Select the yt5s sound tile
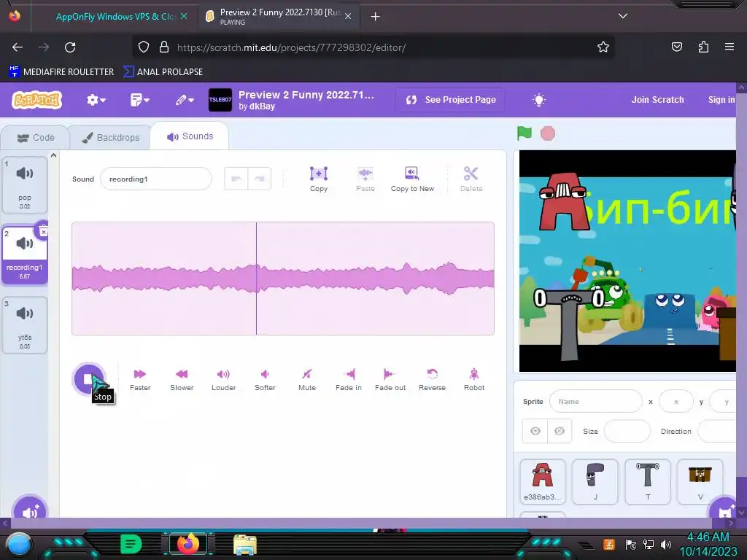 click(25, 325)
